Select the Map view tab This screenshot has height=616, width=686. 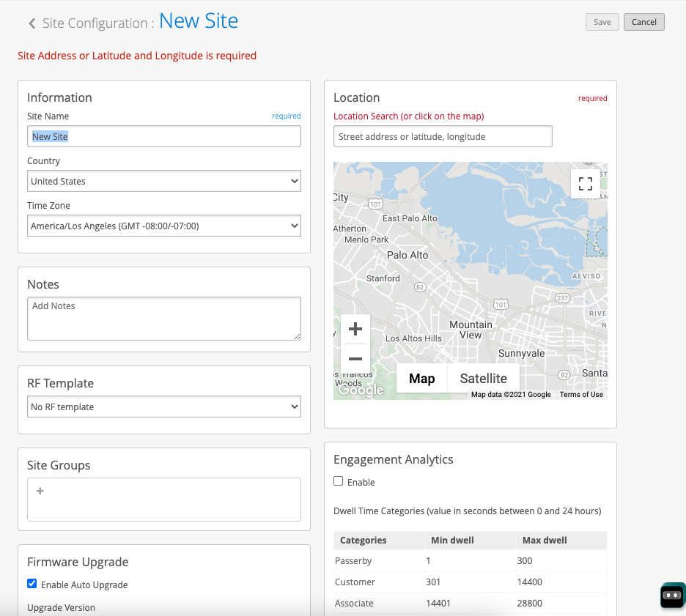tap(421, 379)
